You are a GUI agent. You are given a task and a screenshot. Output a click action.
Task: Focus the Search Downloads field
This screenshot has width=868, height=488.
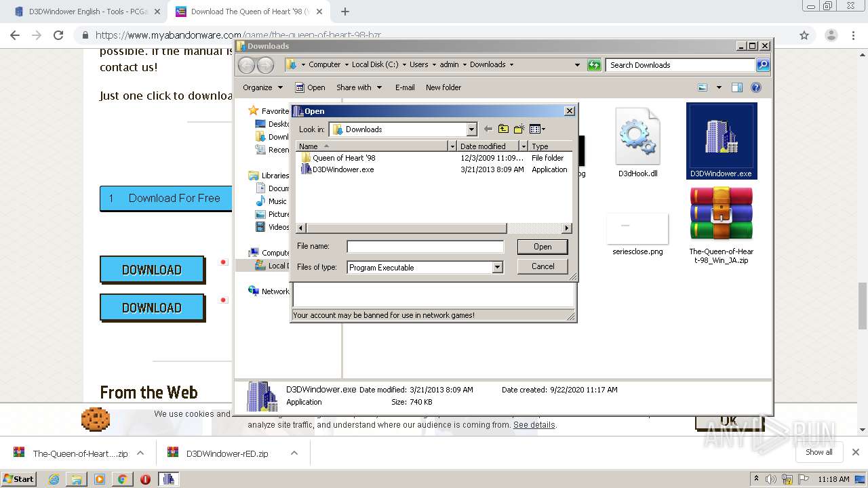(x=680, y=65)
